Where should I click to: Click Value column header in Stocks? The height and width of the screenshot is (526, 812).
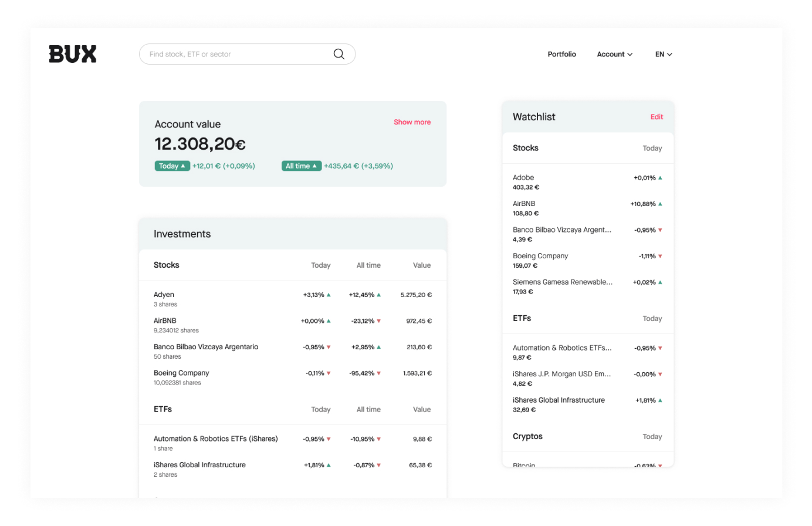[x=422, y=265]
